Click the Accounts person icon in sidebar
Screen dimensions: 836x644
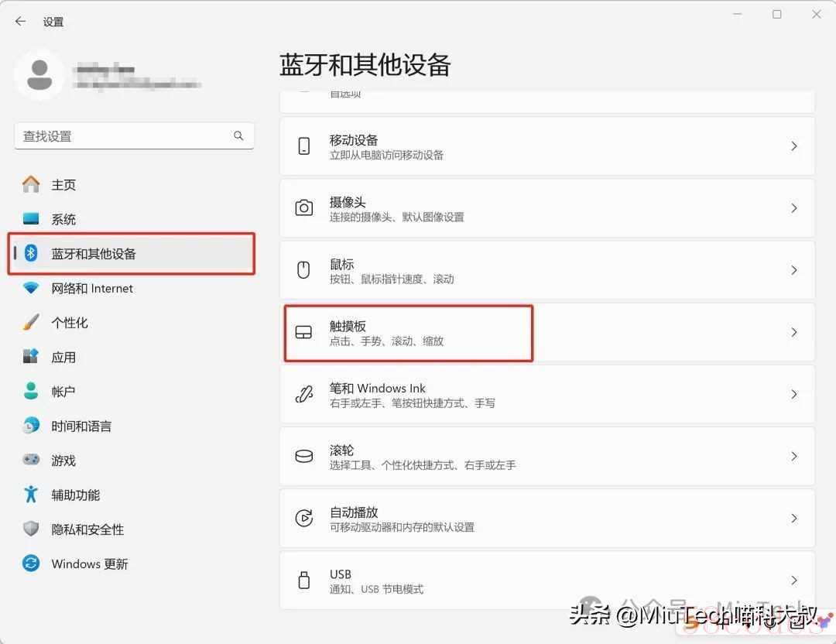(x=31, y=392)
